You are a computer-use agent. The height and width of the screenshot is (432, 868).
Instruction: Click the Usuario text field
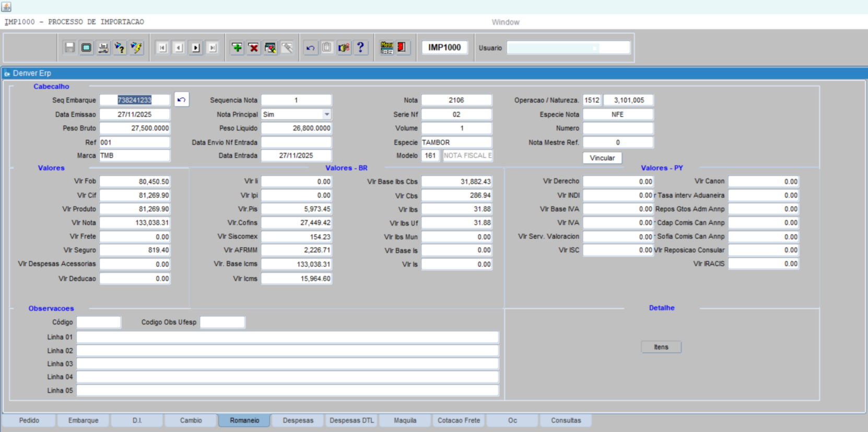pos(568,48)
